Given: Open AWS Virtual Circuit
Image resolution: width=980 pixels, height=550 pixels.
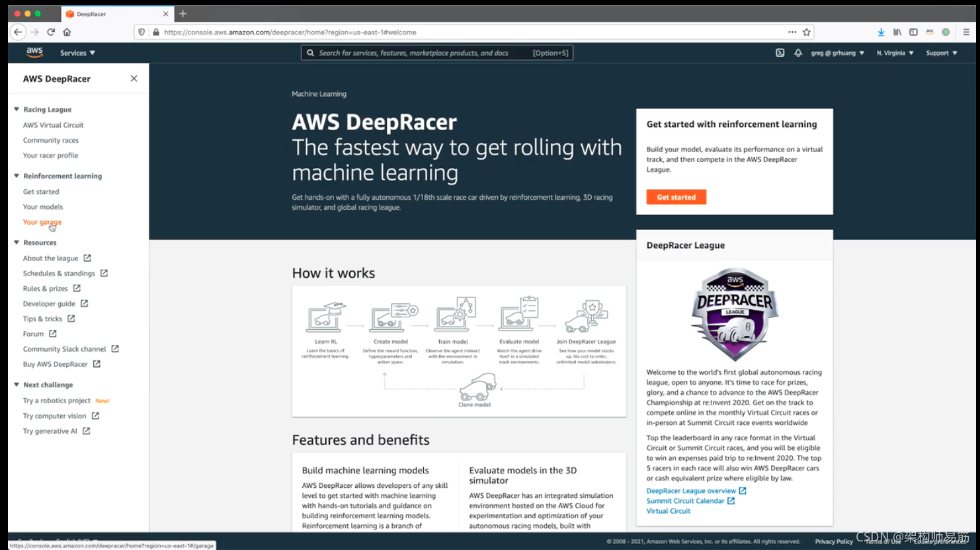Looking at the screenshot, I should point(54,125).
